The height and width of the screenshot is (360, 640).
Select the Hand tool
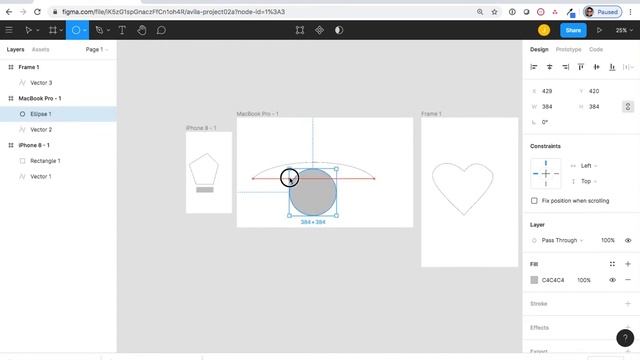[x=142, y=30]
